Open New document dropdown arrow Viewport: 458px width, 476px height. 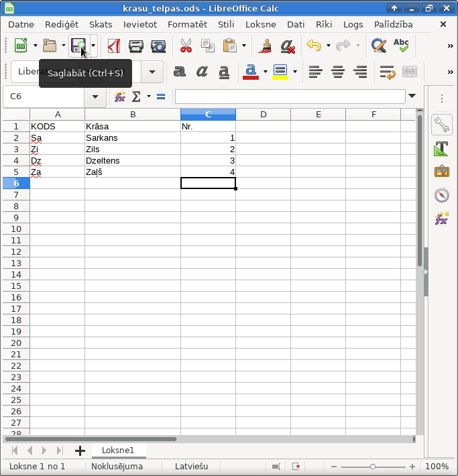click(x=36, y=46)
